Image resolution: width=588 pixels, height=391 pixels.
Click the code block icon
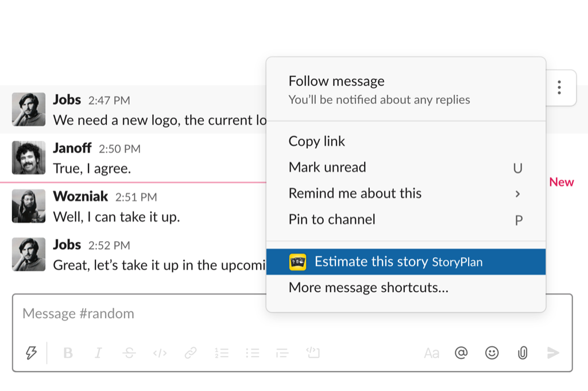(x=313, y=353)
